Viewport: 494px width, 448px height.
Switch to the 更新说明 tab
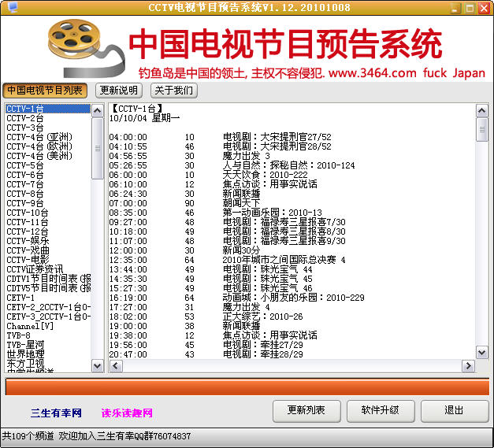point(119,91)
